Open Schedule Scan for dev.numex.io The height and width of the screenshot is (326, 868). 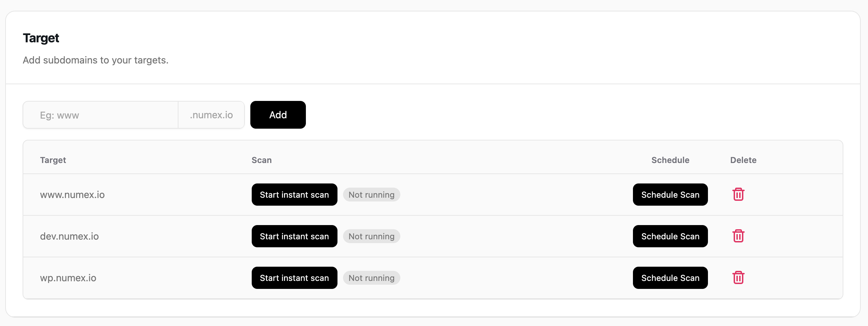pyautogui.click(x=670, y=236)
